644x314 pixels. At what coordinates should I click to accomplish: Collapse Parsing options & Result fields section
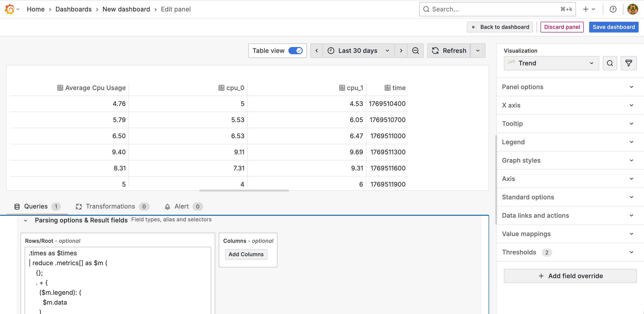[x=26, y=221]
